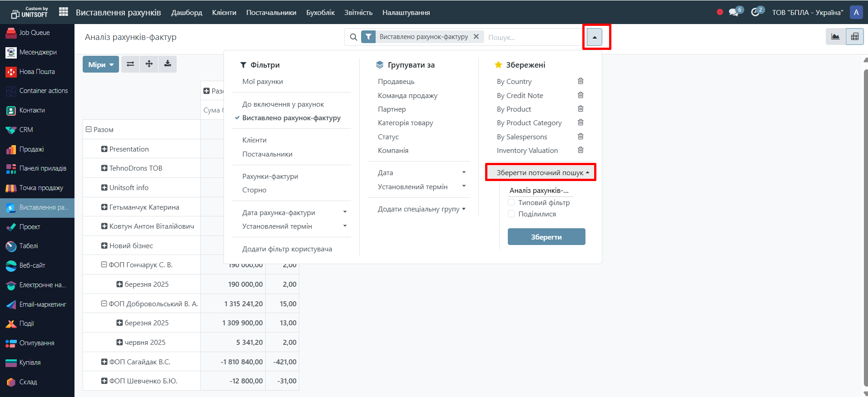Click the expand all arrows icon

point(149,64)
